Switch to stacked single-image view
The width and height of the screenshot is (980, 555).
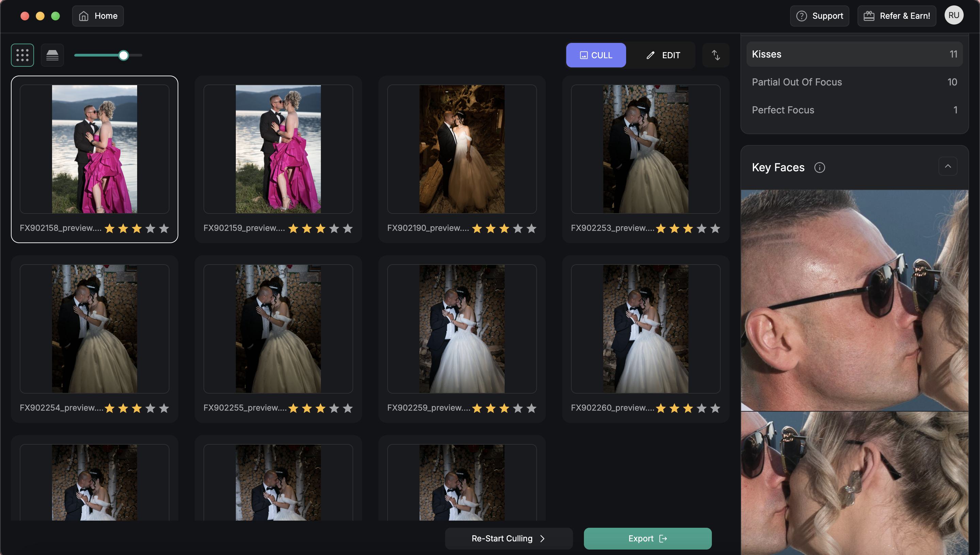coord(52,55)
